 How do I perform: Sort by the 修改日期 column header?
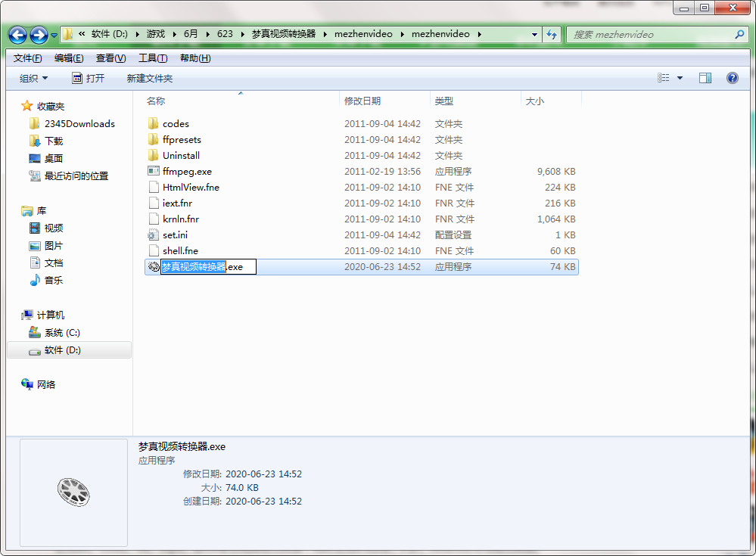(x=362, y=101)
